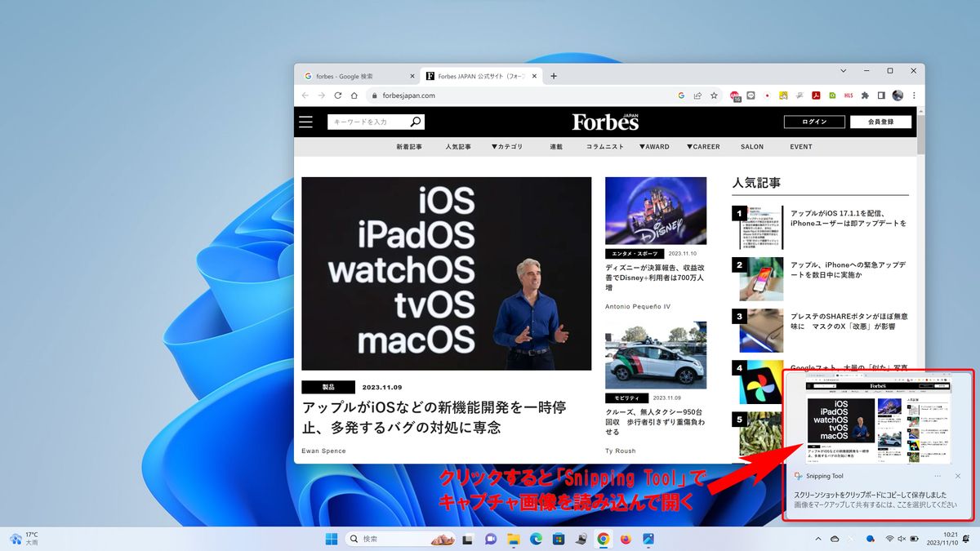Screen dimensions: 980x551
Task: Click the Windows taskbar 検索 box
Action: pos(399,539)
